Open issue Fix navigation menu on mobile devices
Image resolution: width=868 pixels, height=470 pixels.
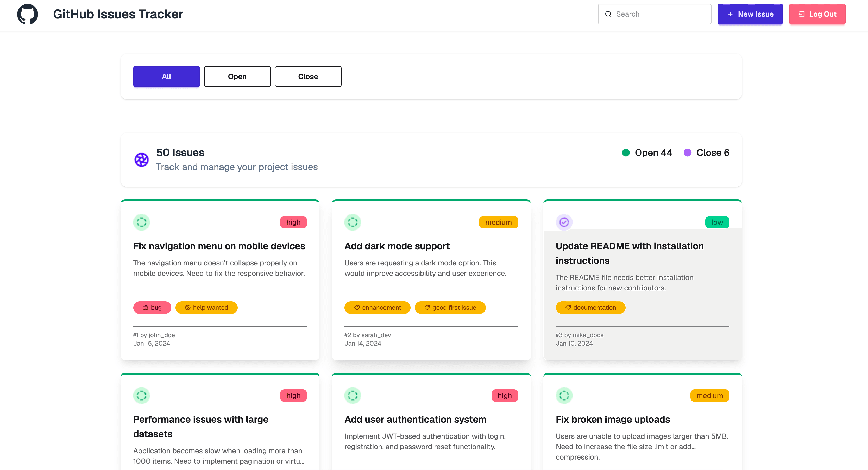click(x=219, y=246)
